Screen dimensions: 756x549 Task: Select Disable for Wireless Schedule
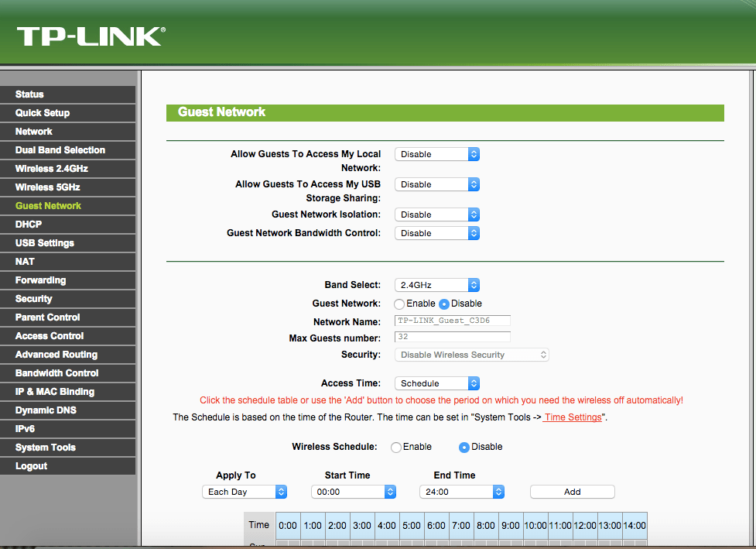[x=464, y=448]
